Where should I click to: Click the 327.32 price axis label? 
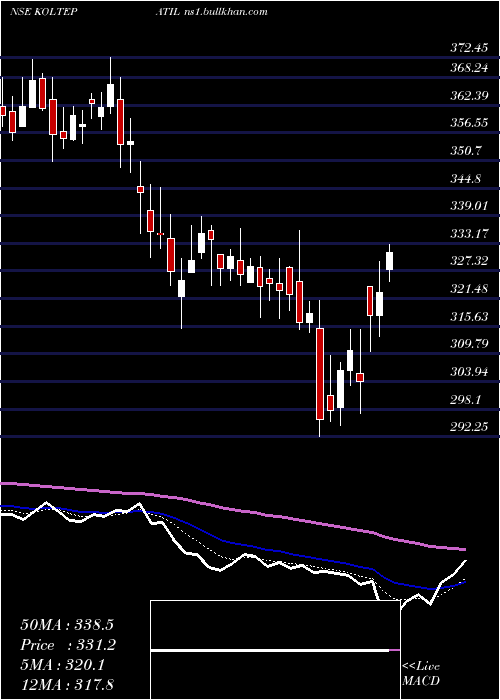coord(469,261)
